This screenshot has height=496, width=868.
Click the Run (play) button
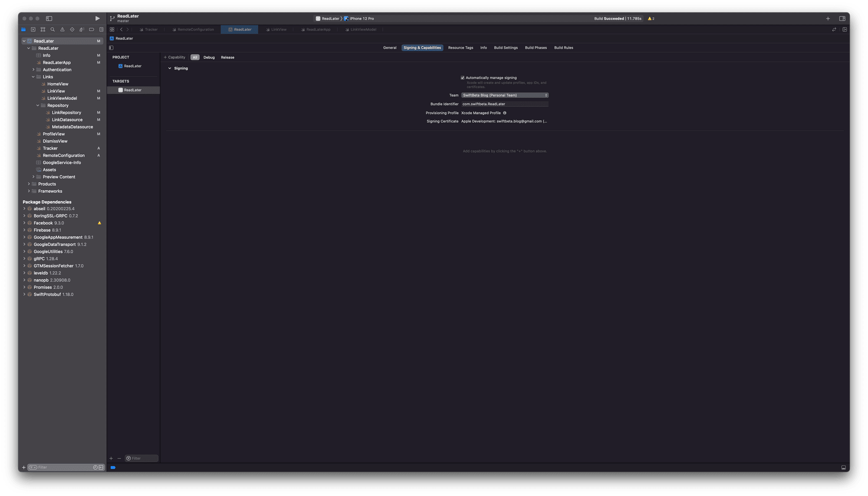pos(97,19)
